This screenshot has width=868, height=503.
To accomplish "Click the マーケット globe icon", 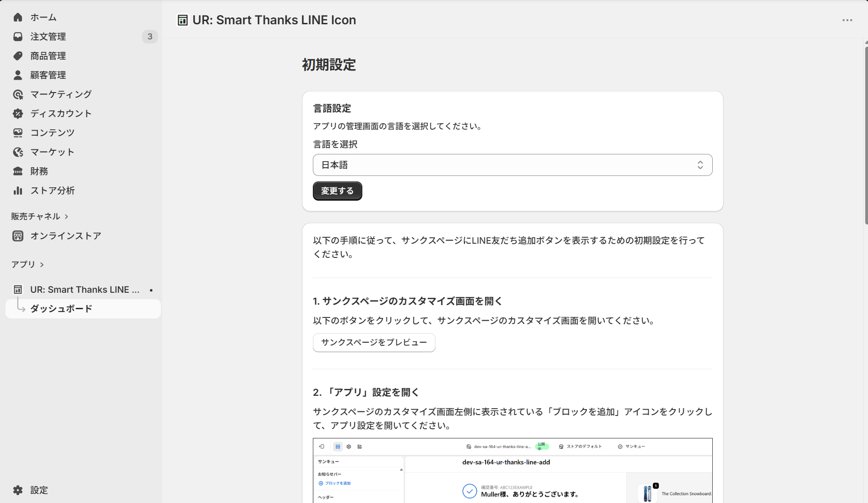I will (18, 152).
